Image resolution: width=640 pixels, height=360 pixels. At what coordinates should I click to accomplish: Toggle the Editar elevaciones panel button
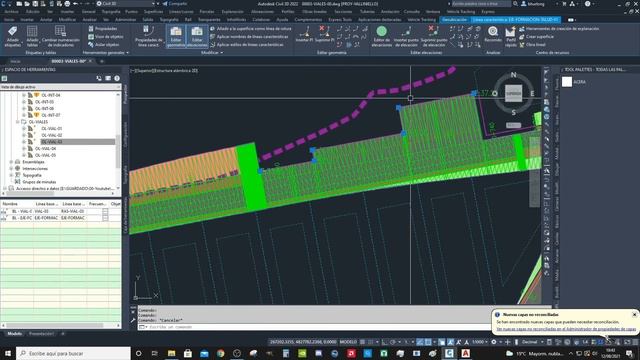[x=197, y=36]
